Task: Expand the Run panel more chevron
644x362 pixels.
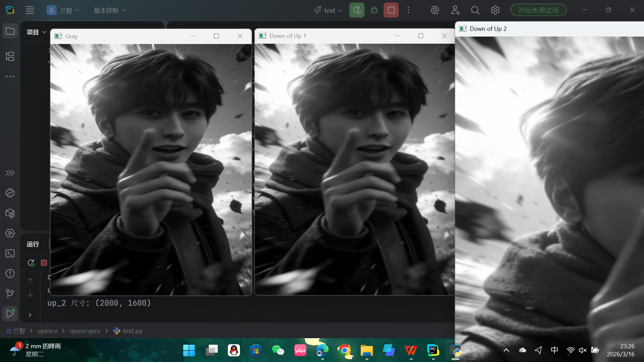Action: tap(30, 315)
